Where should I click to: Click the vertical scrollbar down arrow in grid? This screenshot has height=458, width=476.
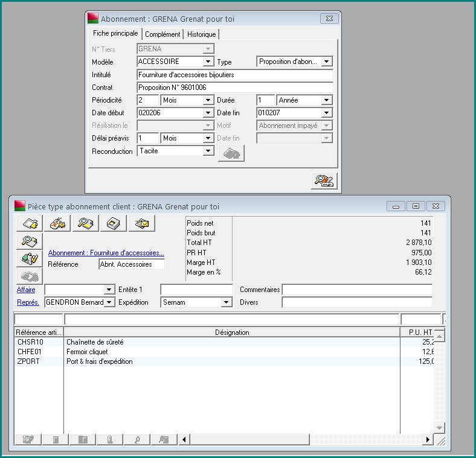point(439,428)
